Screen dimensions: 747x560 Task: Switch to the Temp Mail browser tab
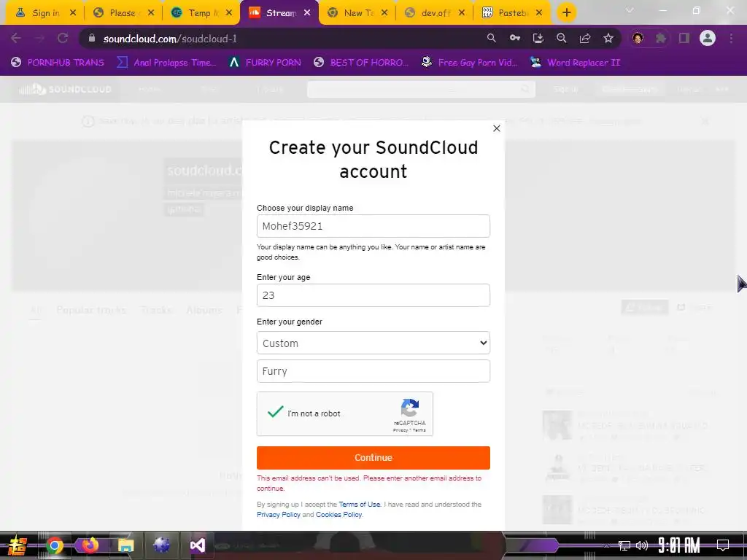coord(201,13)
